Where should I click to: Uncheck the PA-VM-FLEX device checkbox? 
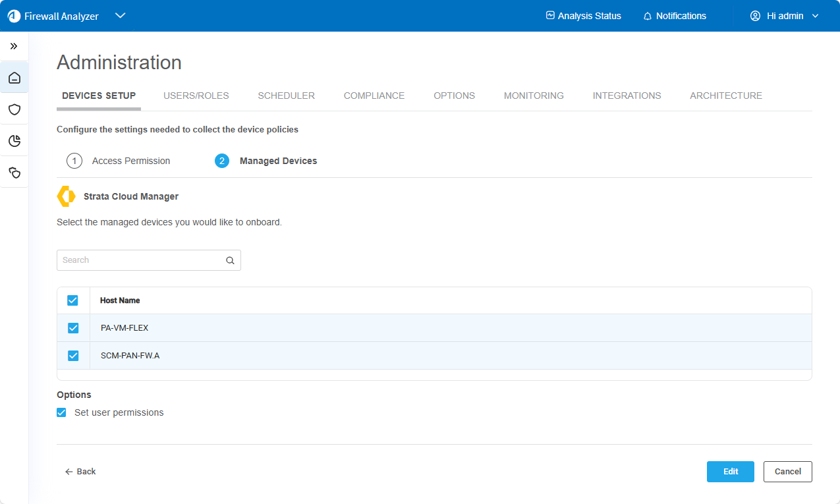[x=73, y=328]
